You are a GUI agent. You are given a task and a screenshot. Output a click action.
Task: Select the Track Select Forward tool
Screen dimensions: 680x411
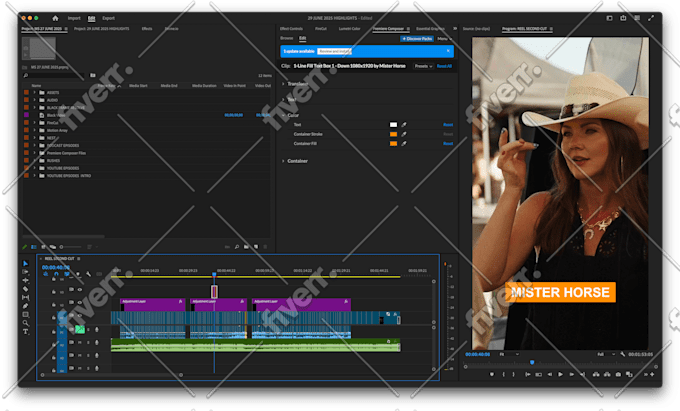(x=26, y=272)
